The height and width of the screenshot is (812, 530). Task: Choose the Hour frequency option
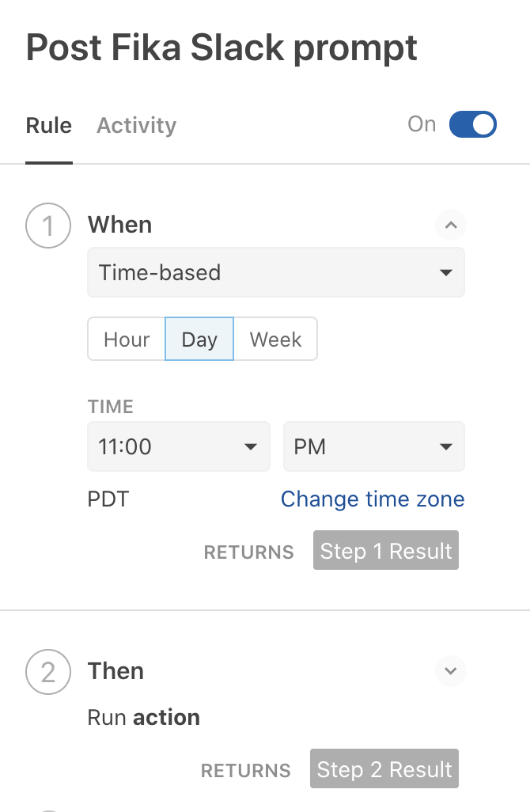[127, 340]
